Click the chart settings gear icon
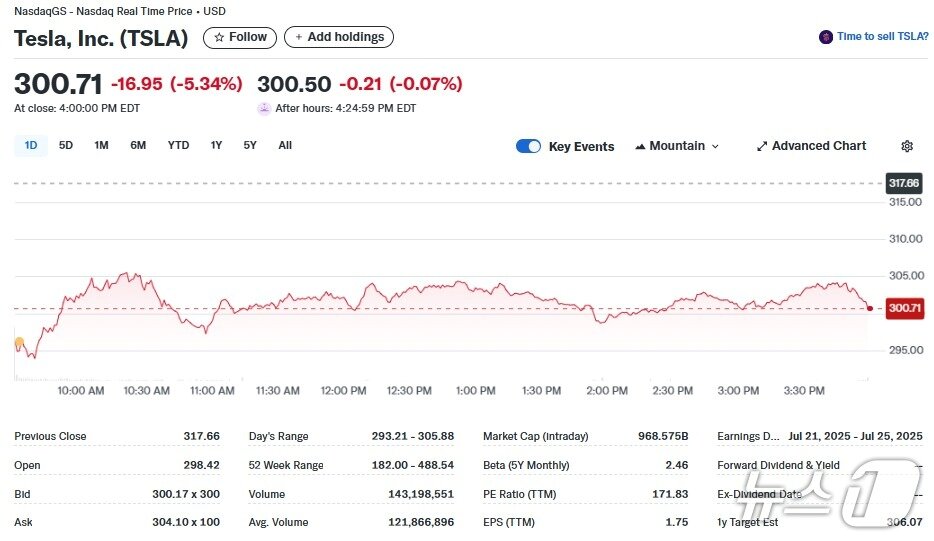Image resolution: width=934 pixels, height=541 pixels. pos(907,146)
